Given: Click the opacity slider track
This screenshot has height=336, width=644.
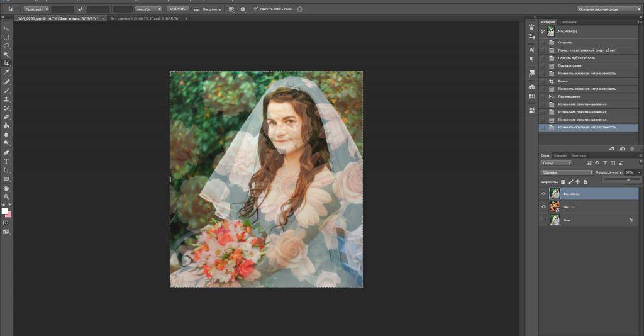Looking at the screenshot, I should [x=621, y=180].
